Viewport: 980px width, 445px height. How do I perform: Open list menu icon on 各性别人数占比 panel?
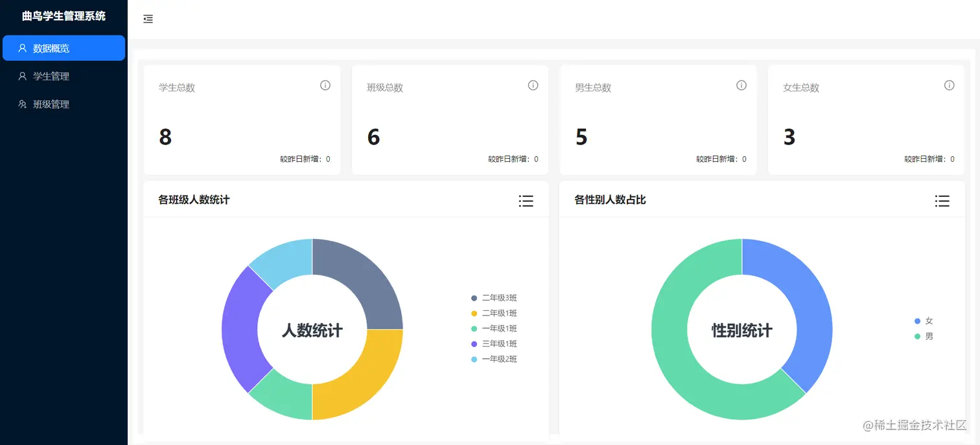tap(942, 201)
